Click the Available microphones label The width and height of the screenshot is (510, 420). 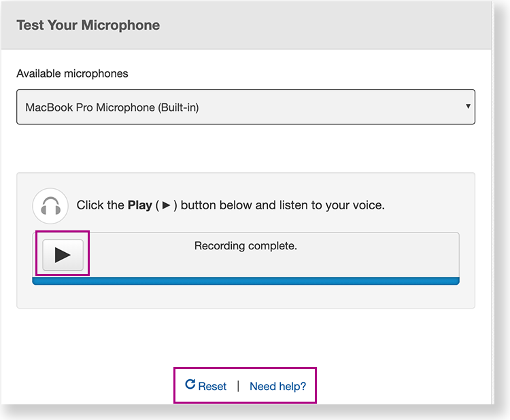(x=72, y=73)
